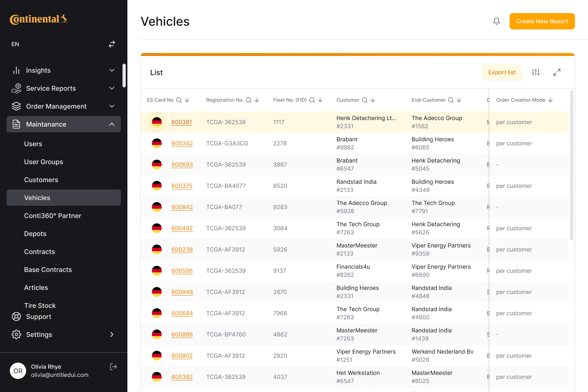Screen dimensions: 588x392
Task: Open ES card link 600238
Action: (x=182, y=249)
